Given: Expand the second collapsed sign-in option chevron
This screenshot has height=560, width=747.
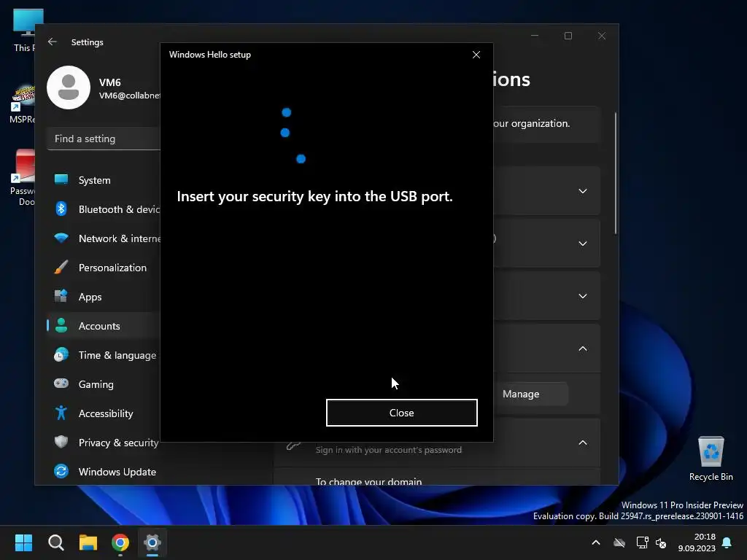Looking at the screenshot, I should (x=582, y=244).
